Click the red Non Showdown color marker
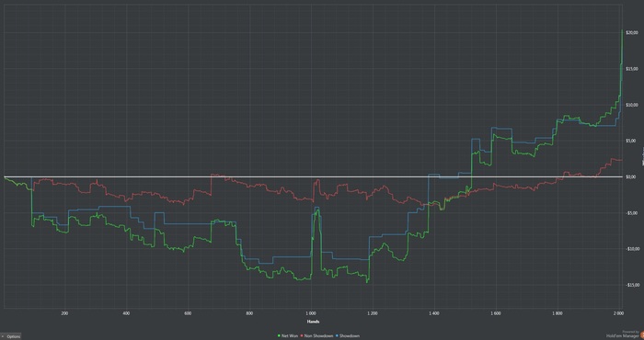The image size is (644, 340). tap(303, 336)
